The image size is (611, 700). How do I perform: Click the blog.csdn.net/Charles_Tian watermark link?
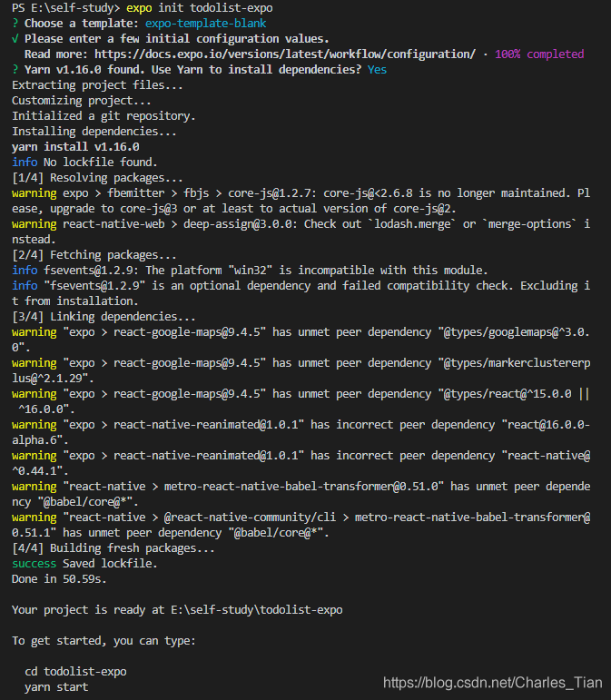(x=493, y=683)
